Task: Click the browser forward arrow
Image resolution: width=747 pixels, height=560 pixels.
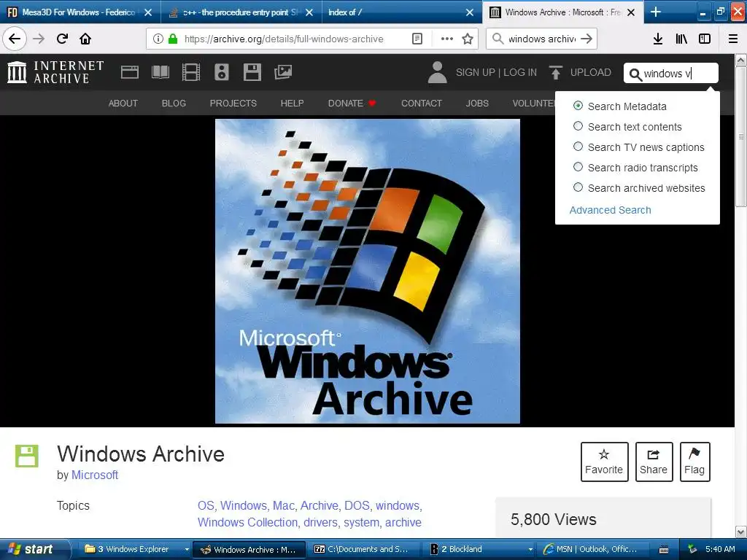Action: pos(39,39)
